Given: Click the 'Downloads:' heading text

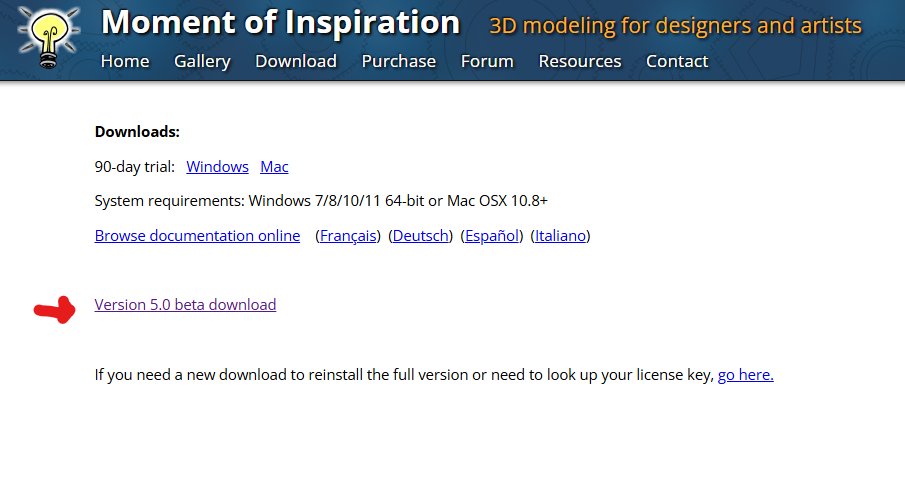Looking at the screenshot, I should click(137, 132).
